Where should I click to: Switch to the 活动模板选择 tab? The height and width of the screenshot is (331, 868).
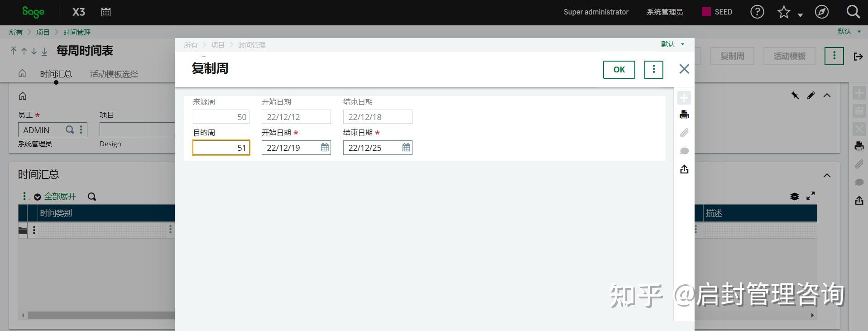click(x=114, y=74)
